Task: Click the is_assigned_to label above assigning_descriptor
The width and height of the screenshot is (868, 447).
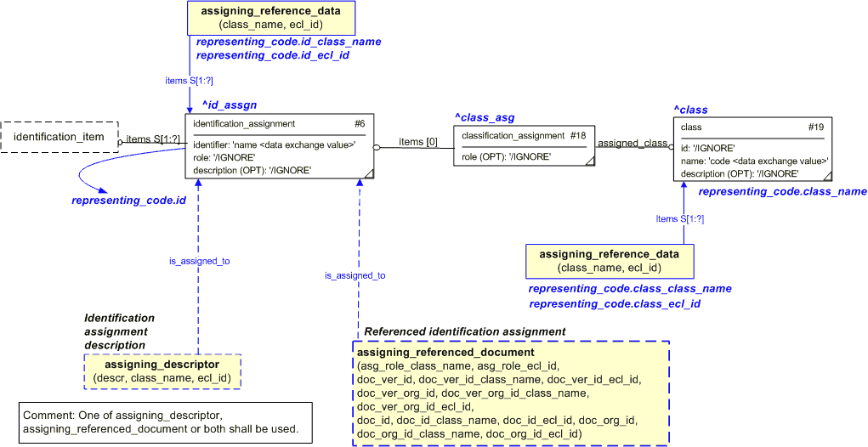Action: pos(199,261)
